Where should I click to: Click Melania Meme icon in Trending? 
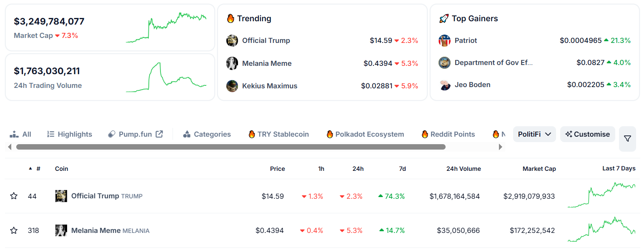(x=232, y=63)
